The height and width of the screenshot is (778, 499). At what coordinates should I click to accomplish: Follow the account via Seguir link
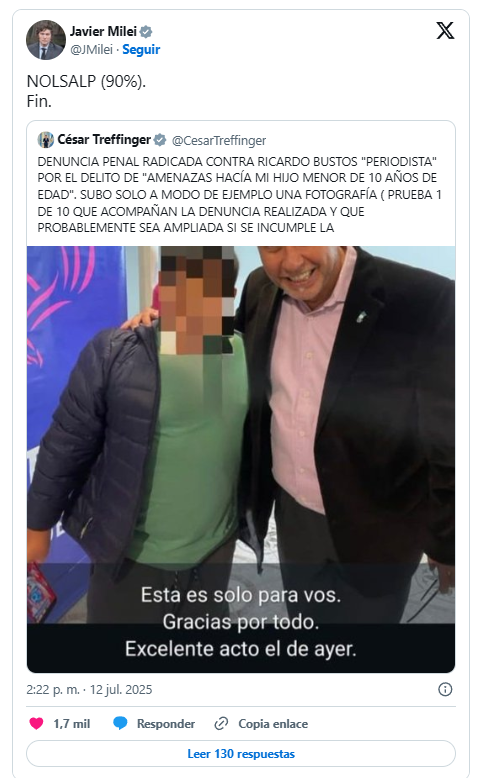[x=141, y=50]
